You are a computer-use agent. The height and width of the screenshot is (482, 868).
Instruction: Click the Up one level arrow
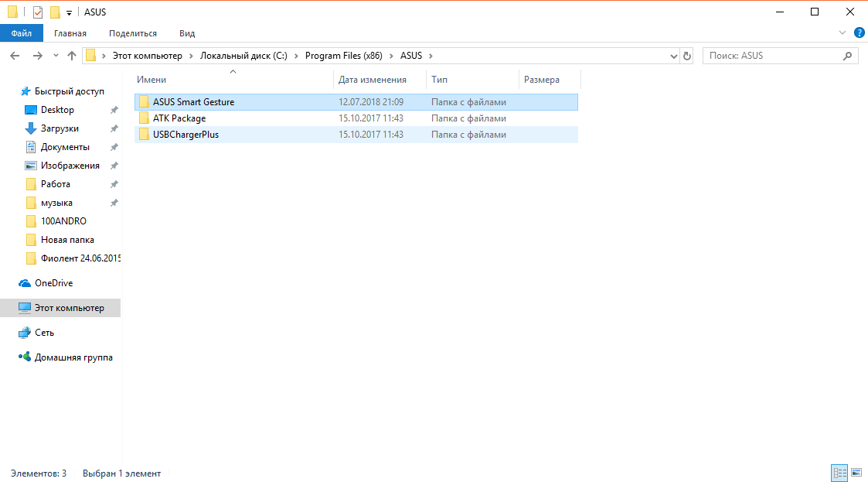pyautogui.click(x=72, y=56)
